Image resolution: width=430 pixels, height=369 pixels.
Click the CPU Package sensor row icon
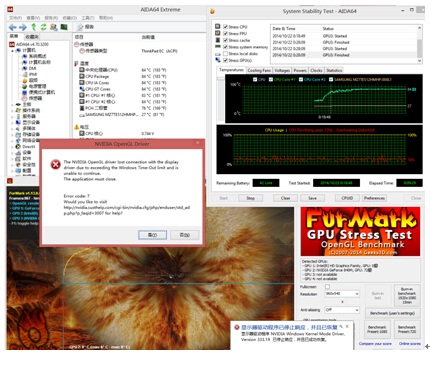click(82, 76)
